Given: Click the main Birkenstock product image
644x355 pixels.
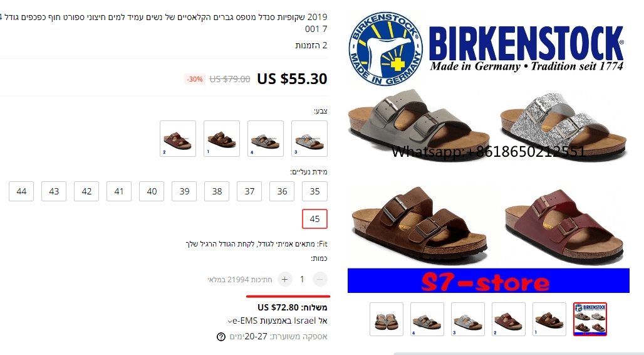Looking at the screenshot, I should tap(489, 152).
